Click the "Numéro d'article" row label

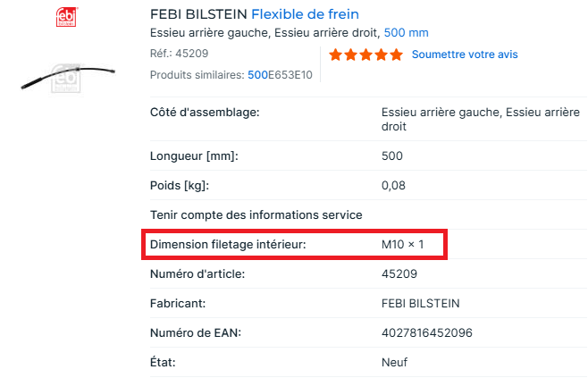point(197,273)
